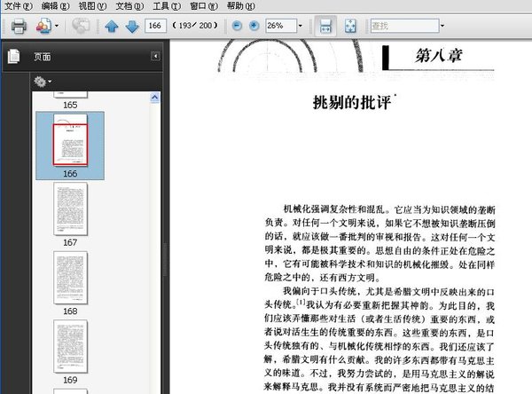
Task: Go to next page with down arrow
Action: click(x=132, y=26)
